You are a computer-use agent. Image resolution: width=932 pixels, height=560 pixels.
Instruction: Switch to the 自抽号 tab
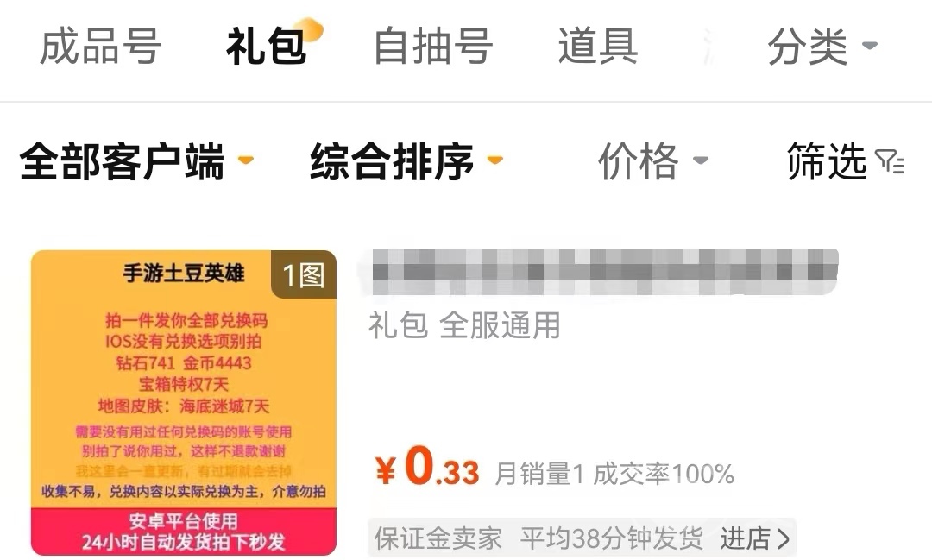click(x=433, y=47)
